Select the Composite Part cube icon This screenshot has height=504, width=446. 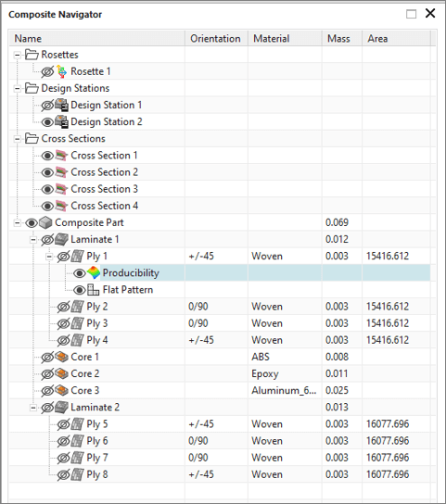coord(45,222)
